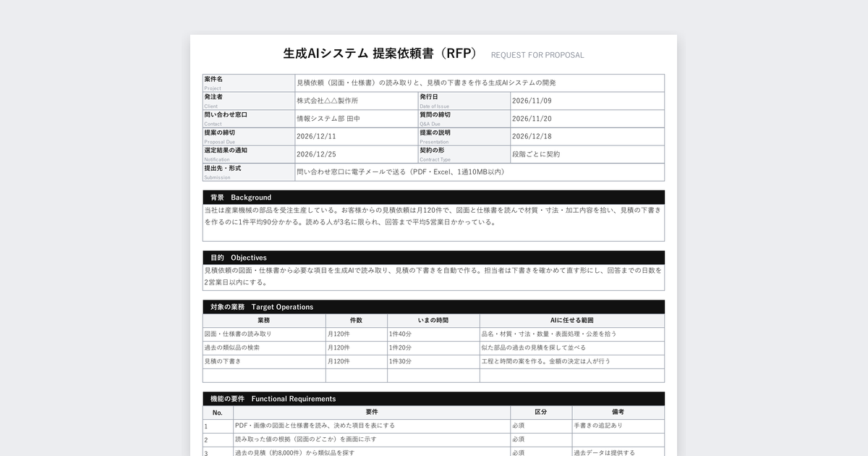This screenshot has height=456, width=868.
Task: Select the AIに任せる範囲 column header
Action: pyautogui.click(x=572, y=320)
